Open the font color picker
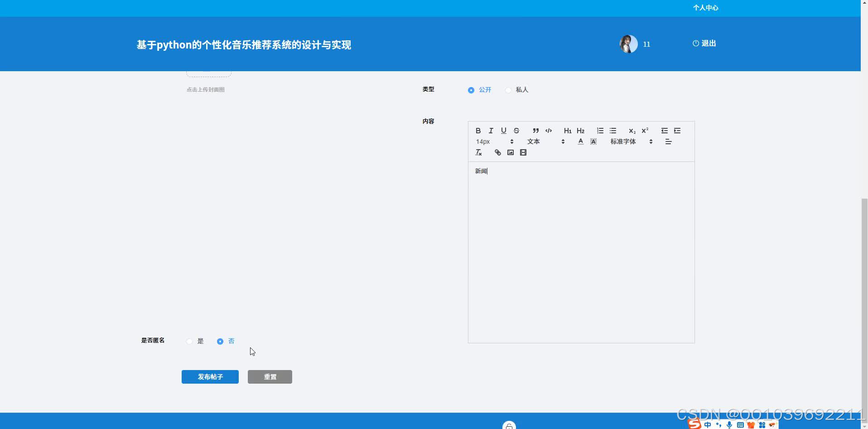The image size is (868, 429). point(581,141)
